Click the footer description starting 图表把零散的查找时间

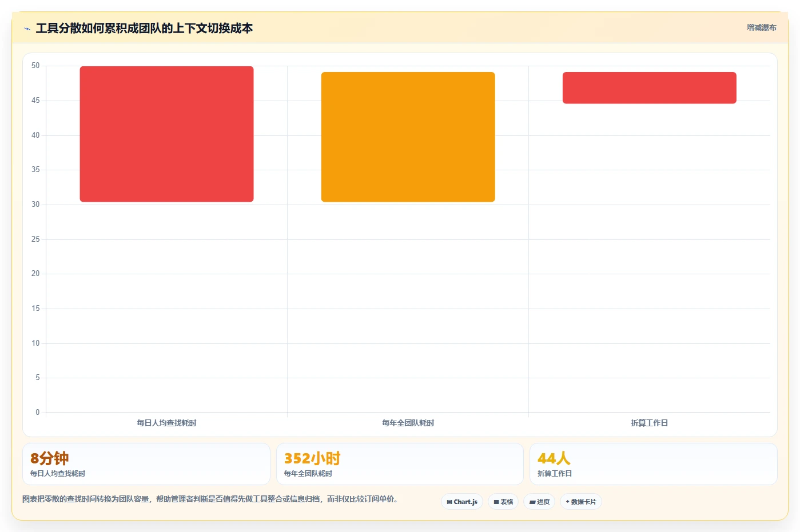210,499
